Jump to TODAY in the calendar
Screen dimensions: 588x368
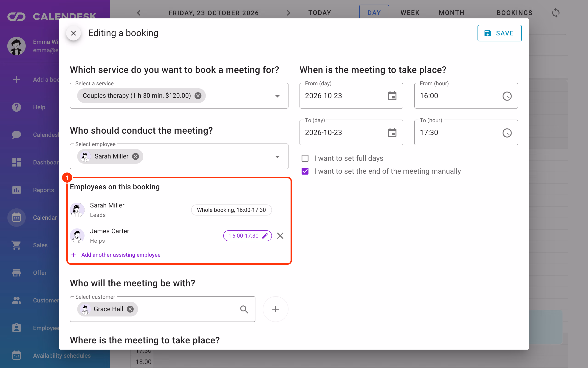(320, 13)
